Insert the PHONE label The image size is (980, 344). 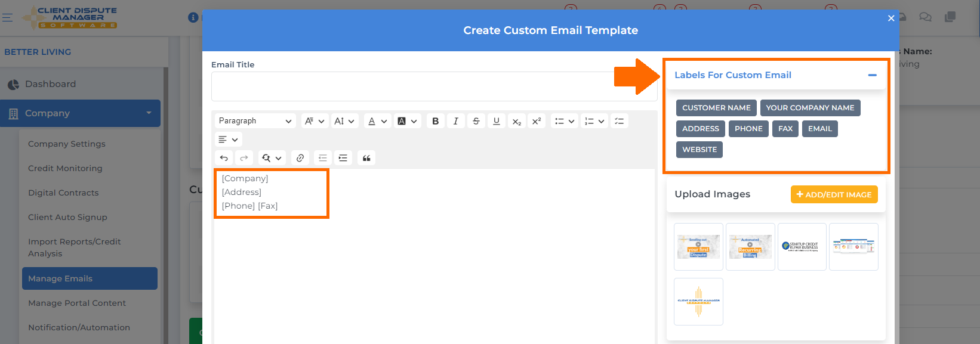click(x=748, y=129)
